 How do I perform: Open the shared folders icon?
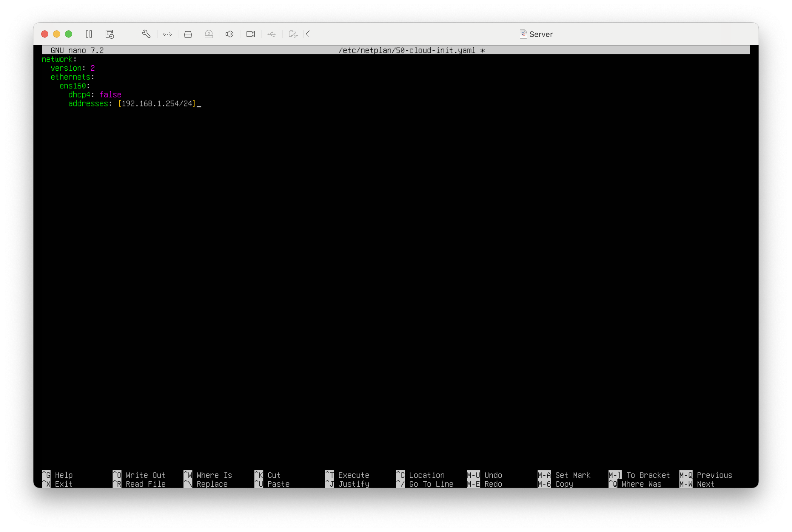point(293,34)
